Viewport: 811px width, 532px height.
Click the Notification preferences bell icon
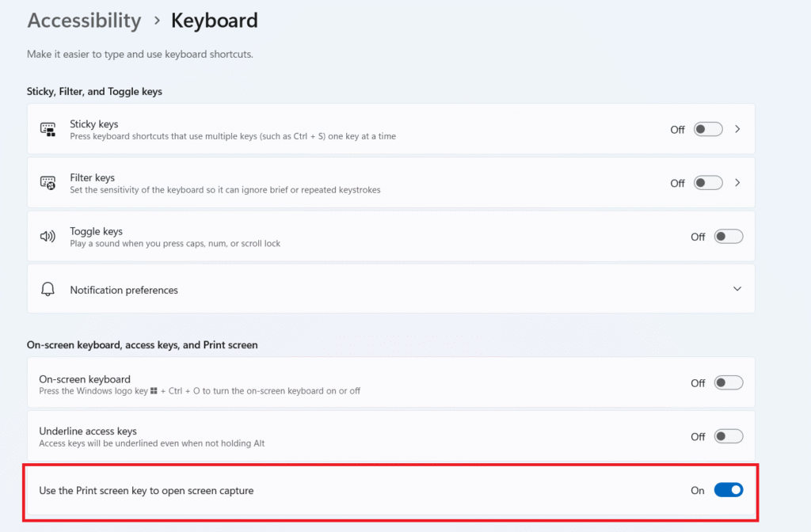48,290
